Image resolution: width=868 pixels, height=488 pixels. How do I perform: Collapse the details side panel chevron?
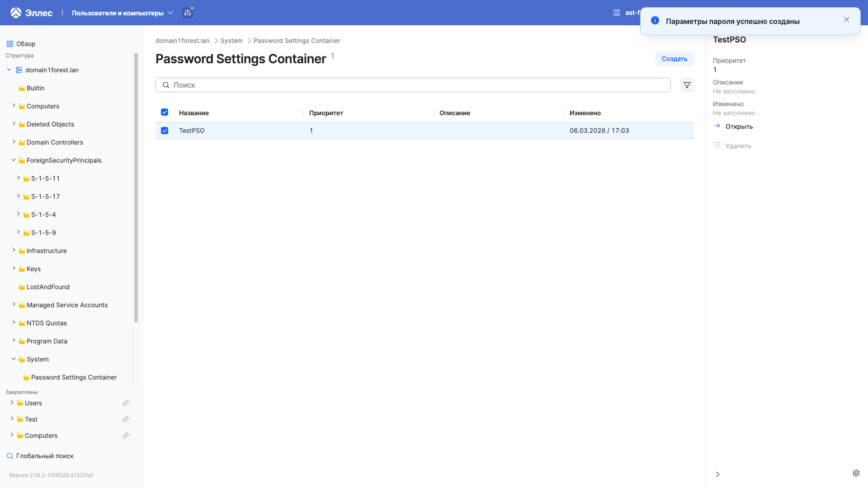(717, 474)
